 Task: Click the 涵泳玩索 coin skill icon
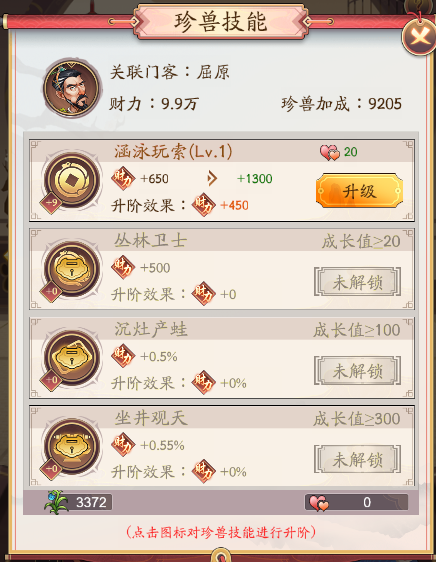click(x=72, y=181)
